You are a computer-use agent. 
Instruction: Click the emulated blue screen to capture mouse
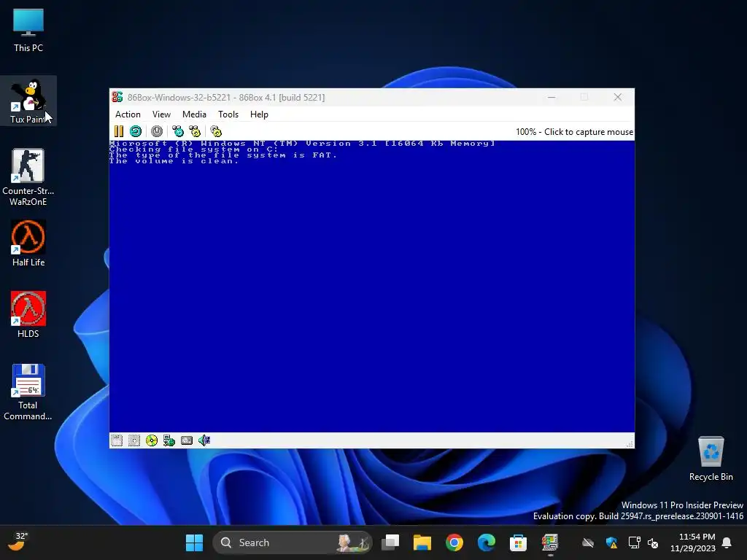pyautogui.click(x=371, y=286)
